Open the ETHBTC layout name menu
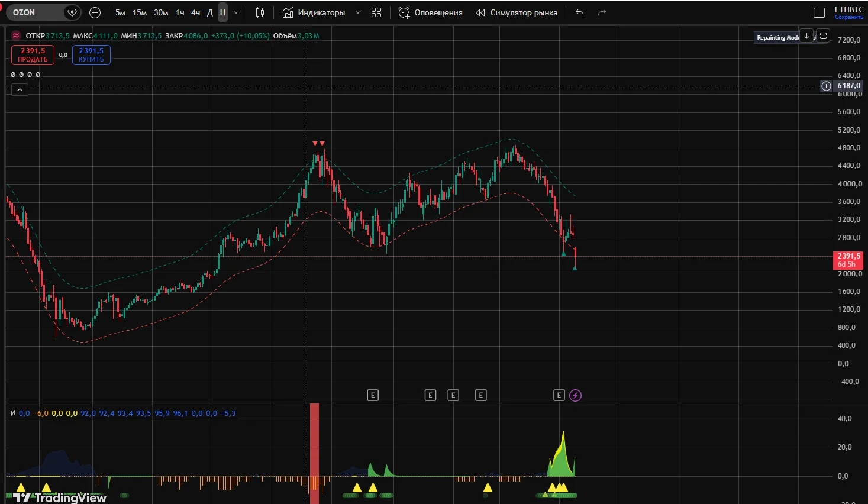The width and height of the screenshot is (868, 504). point(849,9)
